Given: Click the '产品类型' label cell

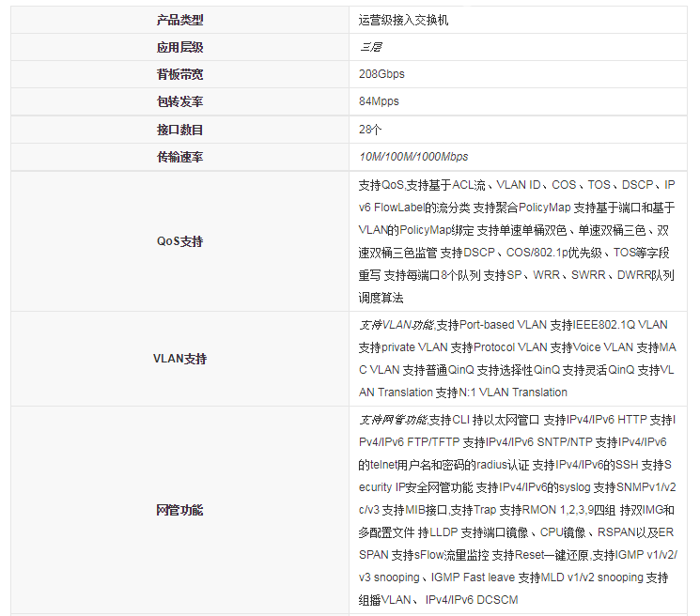Looking at the screenshot, I should 179,20.
